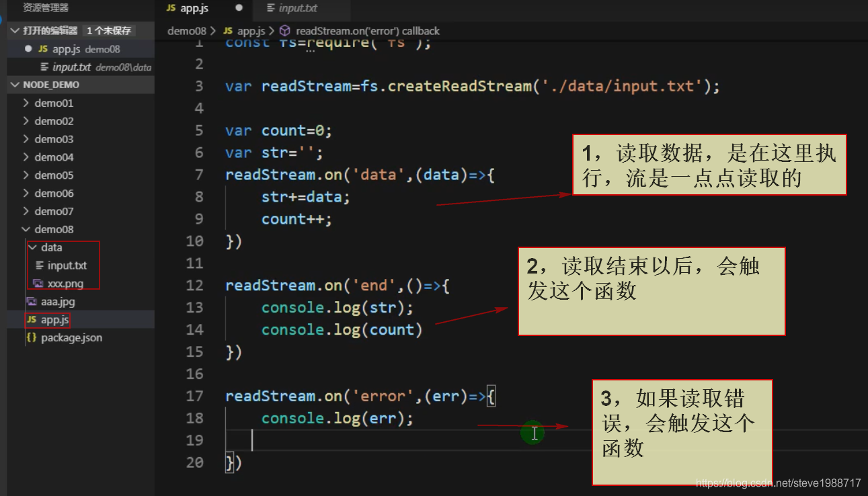
Task: Collapse the 打开的编辑器 section
Action: pos(15,30)
